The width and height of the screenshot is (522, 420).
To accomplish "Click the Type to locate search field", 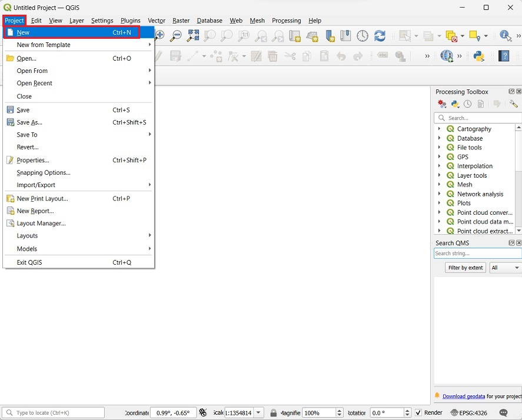I will (x=56, y=413).
